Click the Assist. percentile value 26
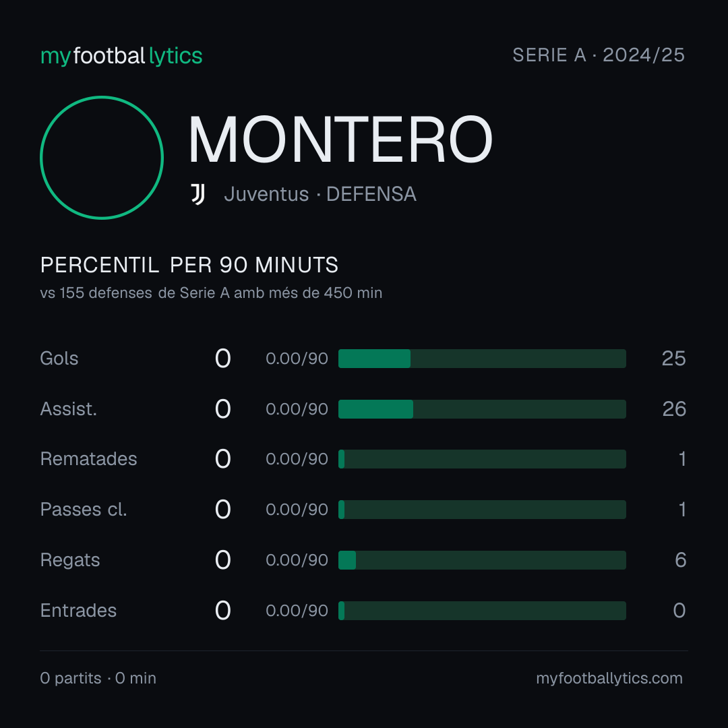This screenshot has height=728, width=728. [x=674, y=409]
